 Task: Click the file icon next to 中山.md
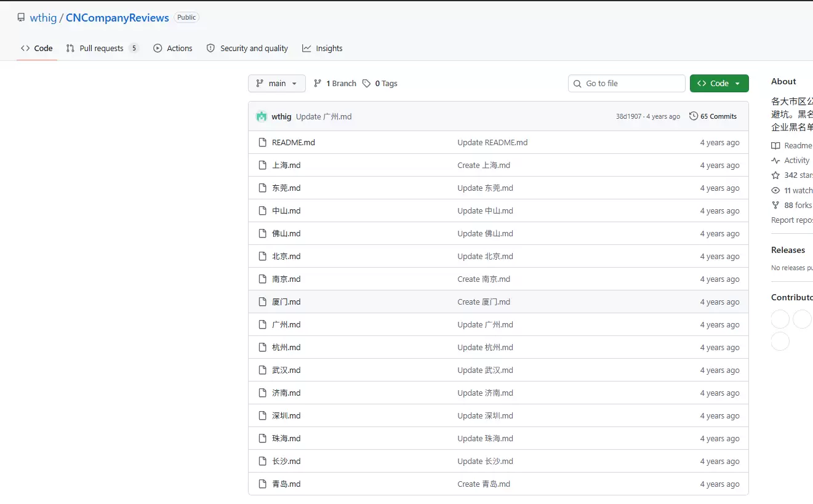[x=262, y=211]
